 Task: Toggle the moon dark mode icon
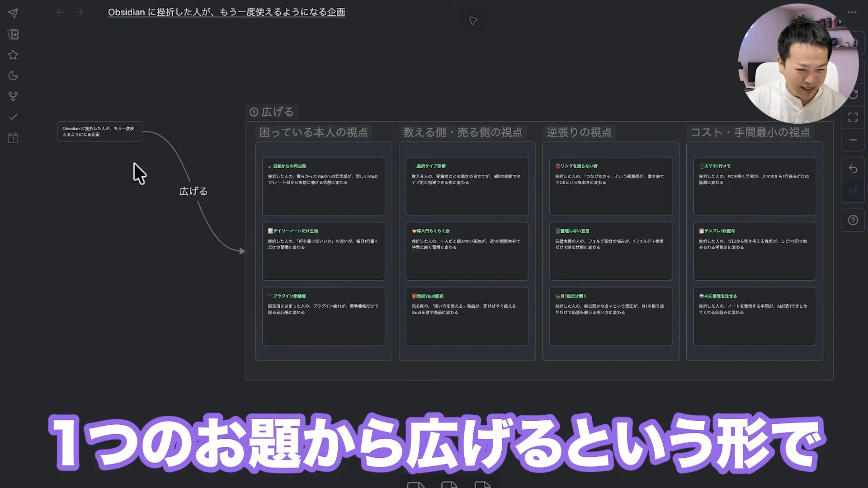[13, 76]
